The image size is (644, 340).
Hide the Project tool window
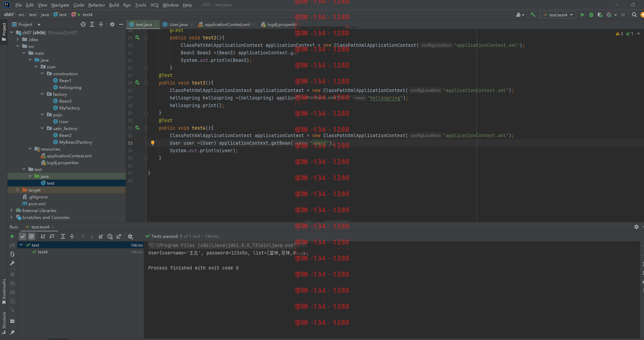pos(121,24)
